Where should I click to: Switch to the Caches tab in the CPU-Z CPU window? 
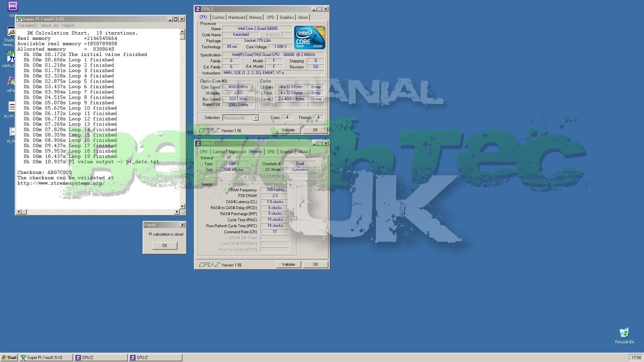click(x=218, y=17)
